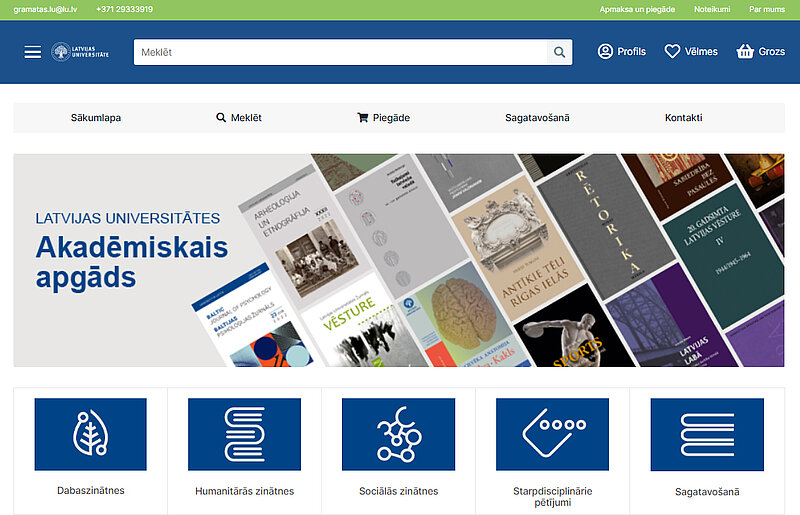
Task: Open Apmaksa un piegāde link
Action: click(637, 9)
